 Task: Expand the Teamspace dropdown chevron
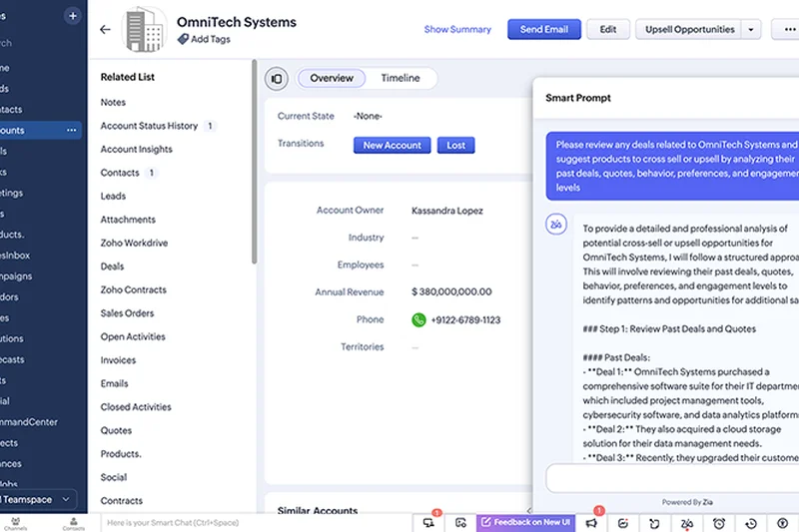point(66,499)
